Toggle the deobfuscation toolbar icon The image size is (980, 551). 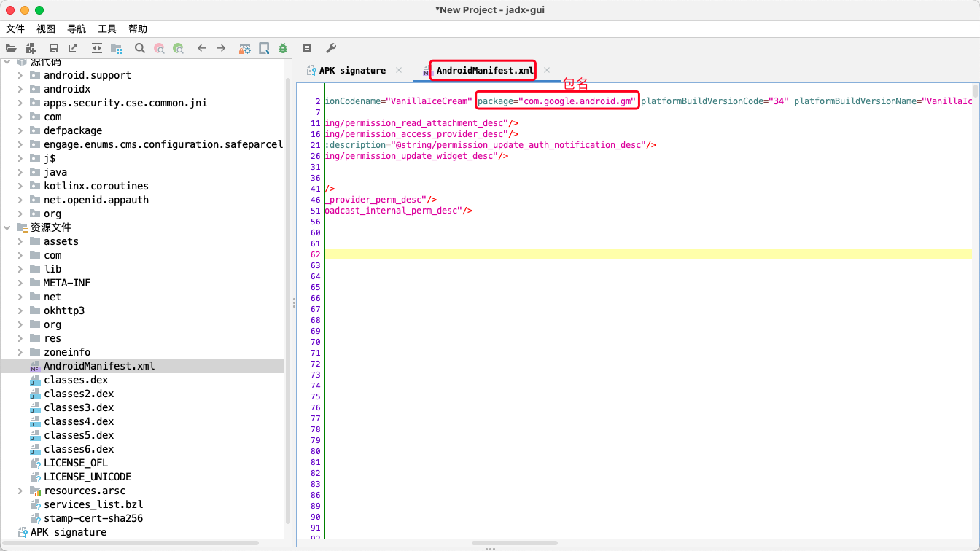(246, 48)
